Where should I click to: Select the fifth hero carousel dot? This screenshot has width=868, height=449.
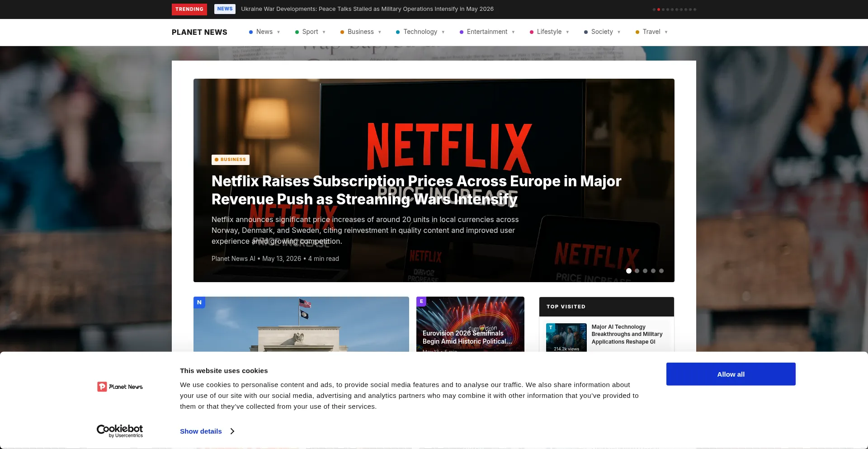[x=661, y=271]
